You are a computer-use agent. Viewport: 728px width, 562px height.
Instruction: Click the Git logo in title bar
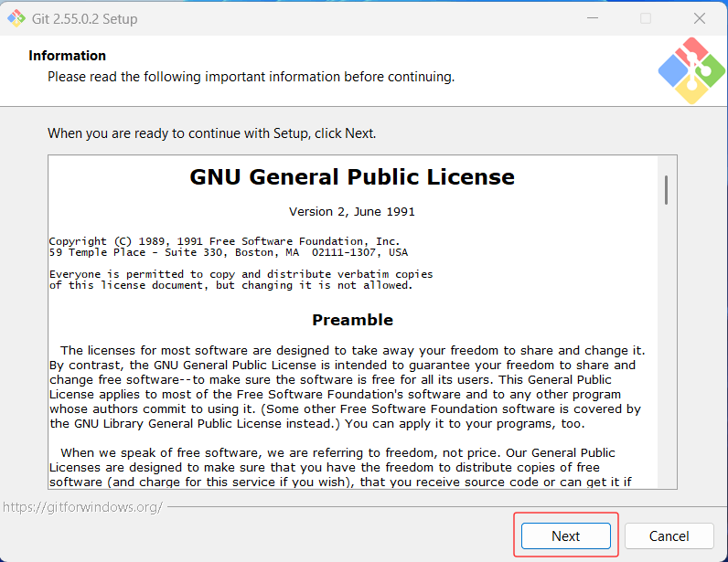(x=16, y=18)
